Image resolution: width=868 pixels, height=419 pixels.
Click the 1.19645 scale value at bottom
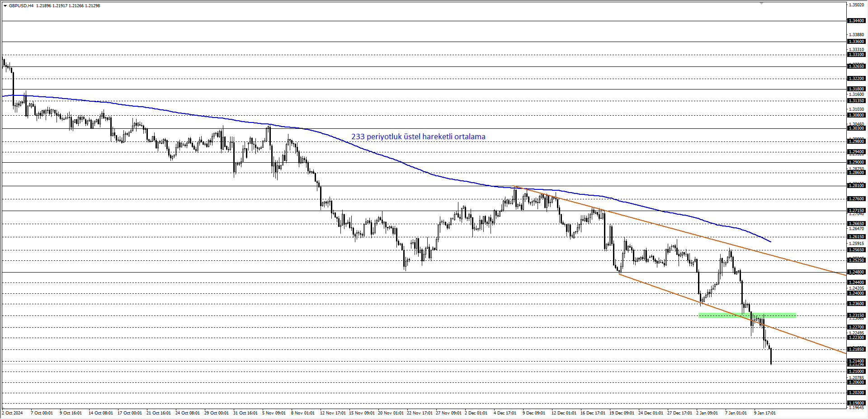coord(857,408)
